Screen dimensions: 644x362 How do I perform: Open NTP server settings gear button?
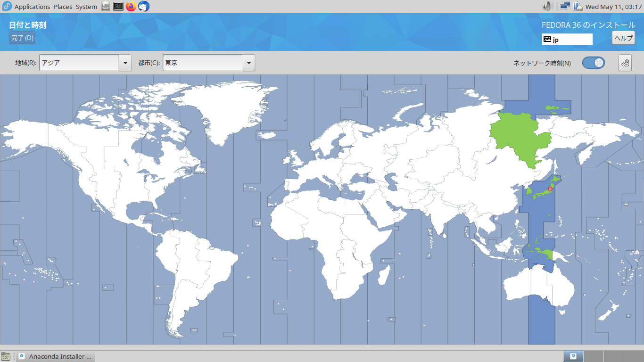(625, 63)
